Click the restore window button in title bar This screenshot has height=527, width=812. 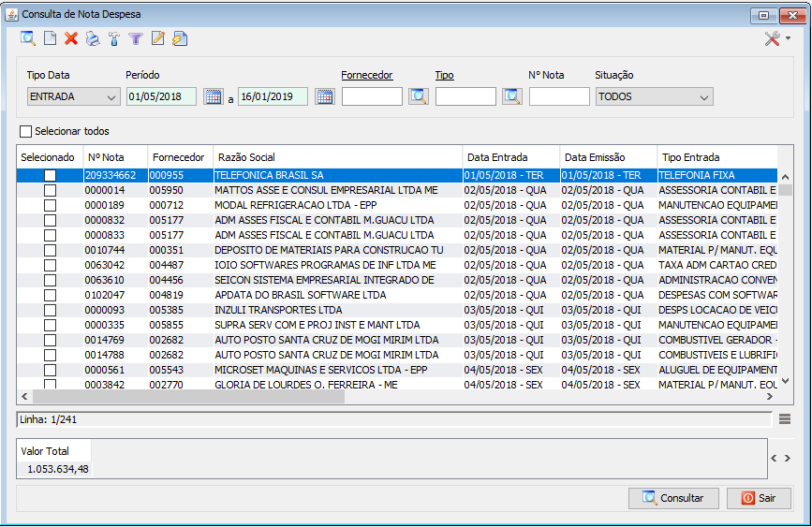tap(763, 16)
